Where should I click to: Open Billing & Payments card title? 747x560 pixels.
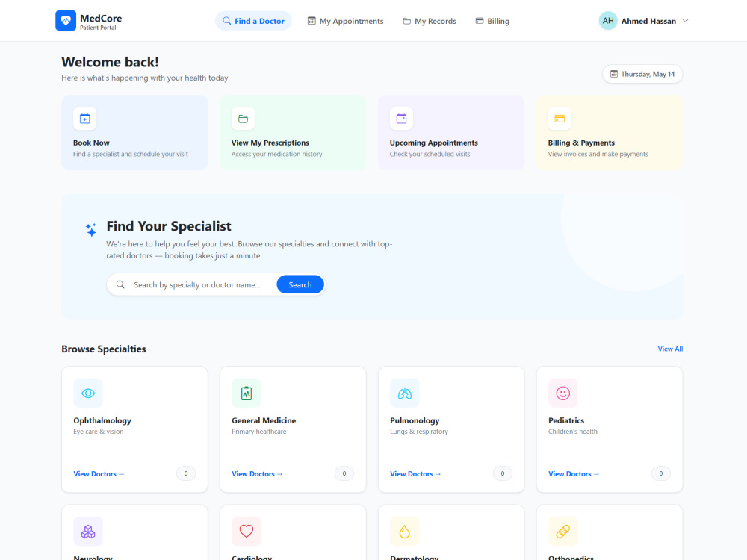point(580,143)
